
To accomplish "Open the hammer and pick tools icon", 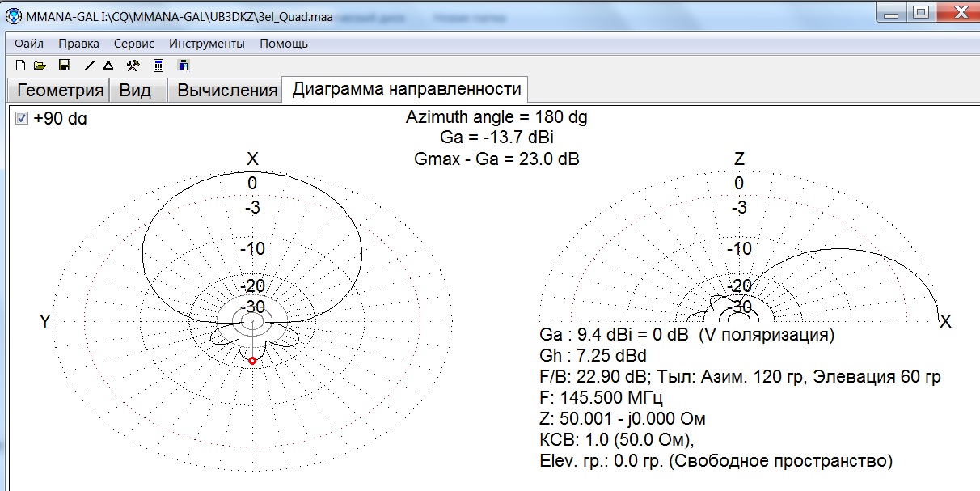I will tap(134, 65).
